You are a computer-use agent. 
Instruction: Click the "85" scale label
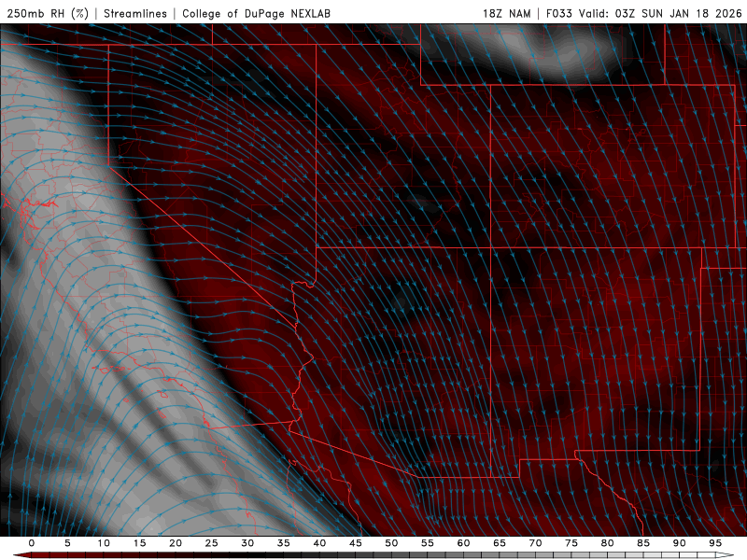click(643, 543)
